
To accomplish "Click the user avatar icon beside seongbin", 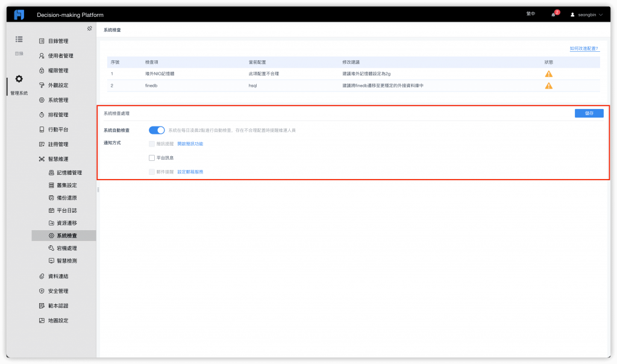I will pos(572,15).
